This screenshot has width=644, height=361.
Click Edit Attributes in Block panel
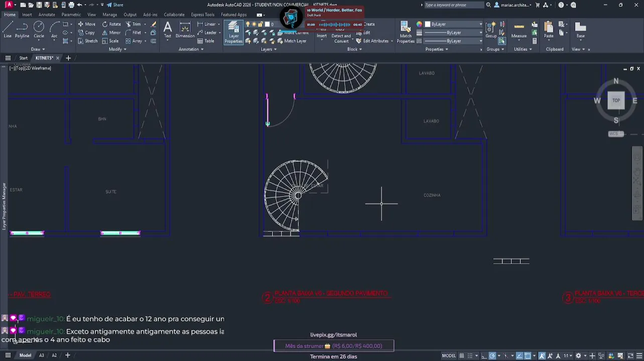click(x=372, y=41)
